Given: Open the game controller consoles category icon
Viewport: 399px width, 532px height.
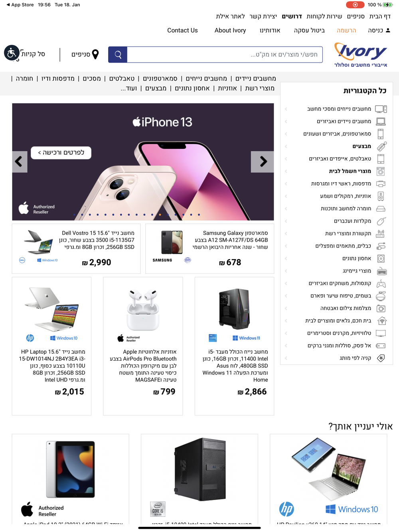Looking at the screenshot, I should tap(381, 284).
